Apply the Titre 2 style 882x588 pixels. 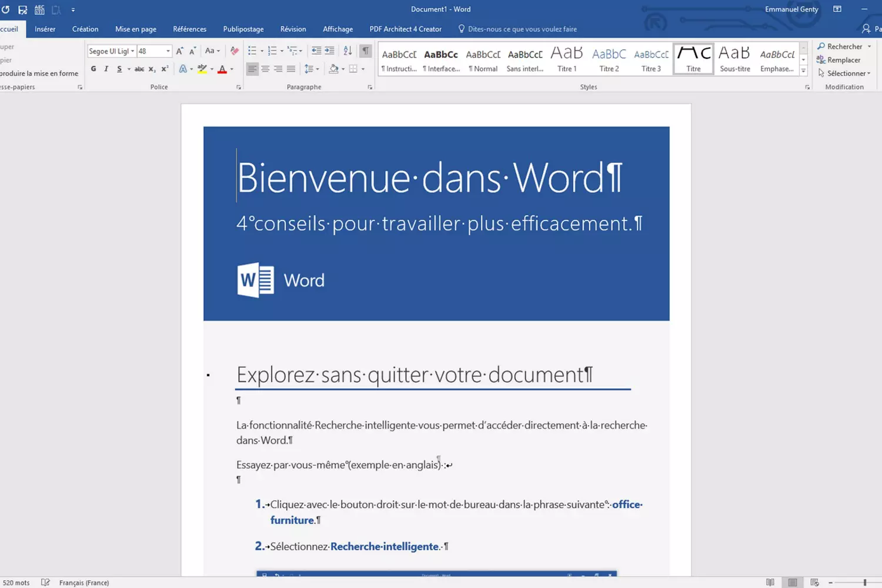pyautogui.click(x=609, y=58)
